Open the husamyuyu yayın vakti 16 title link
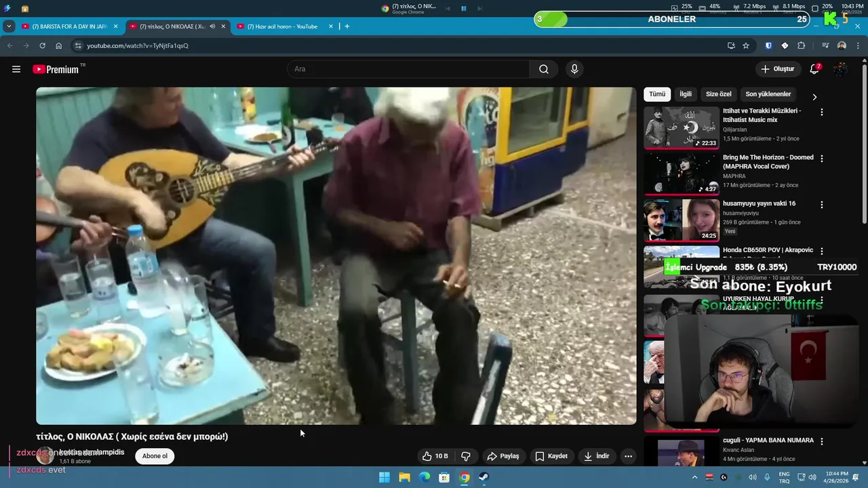 759,203
